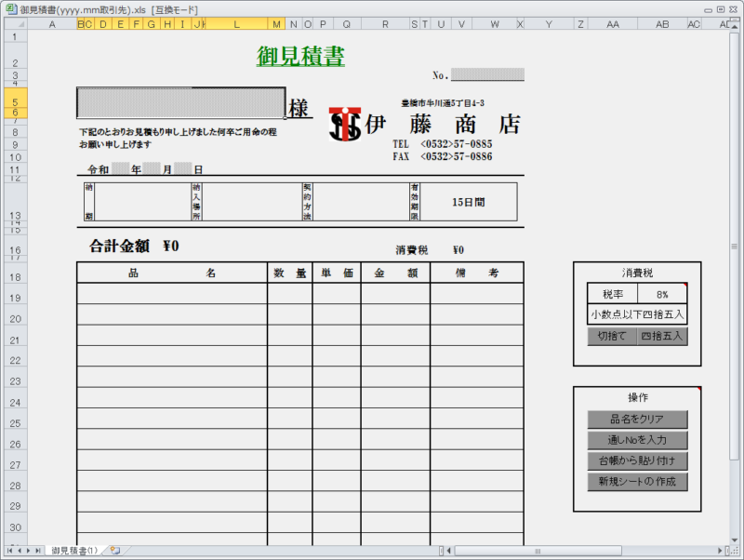Click next sheet navigation arrow
Viewport: 744px width, 560px height.
click(29, 551)
